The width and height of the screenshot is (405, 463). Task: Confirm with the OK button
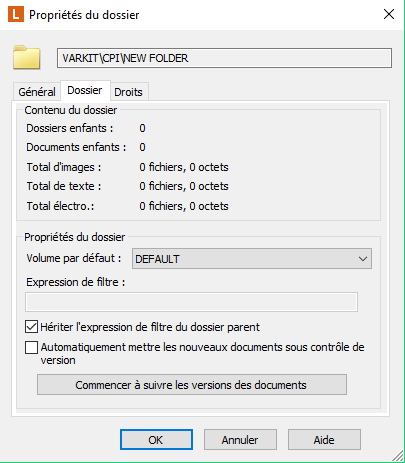click(x=156, y=440)
